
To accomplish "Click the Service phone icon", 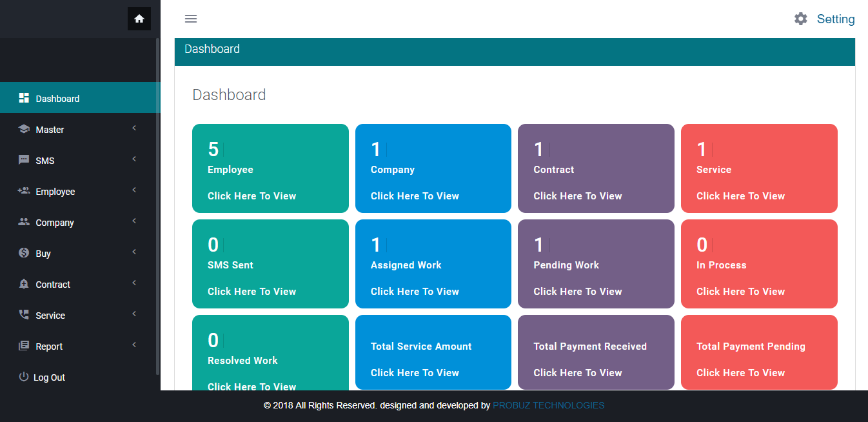I will pyautogui.click(x=24, y=315).
